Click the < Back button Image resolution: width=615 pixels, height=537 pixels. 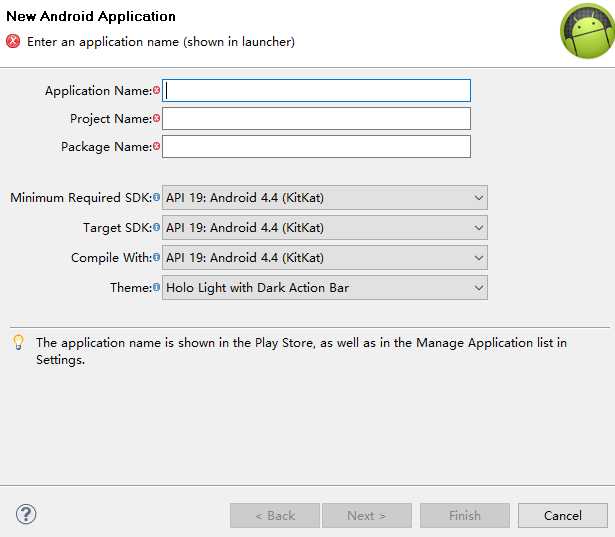[x=275, y=515]
